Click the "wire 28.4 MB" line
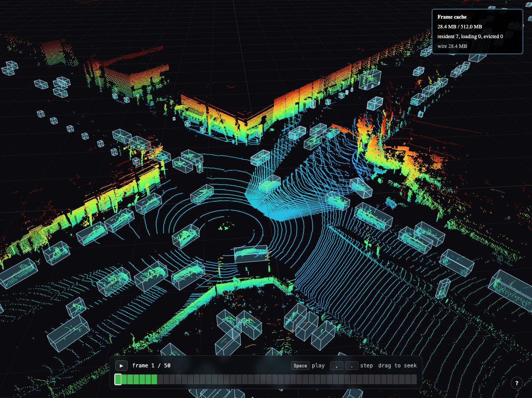 coord(452,46)
